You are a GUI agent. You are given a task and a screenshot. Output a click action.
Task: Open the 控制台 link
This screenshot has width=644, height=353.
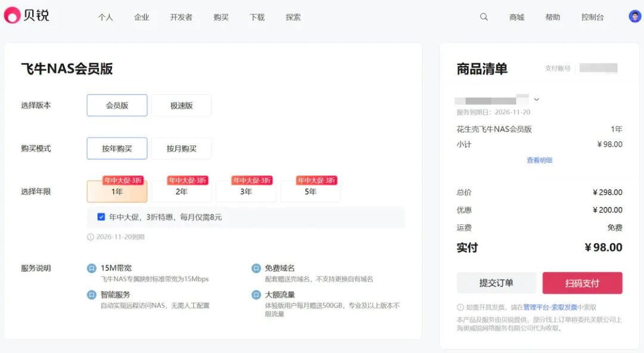click(593, 17)
